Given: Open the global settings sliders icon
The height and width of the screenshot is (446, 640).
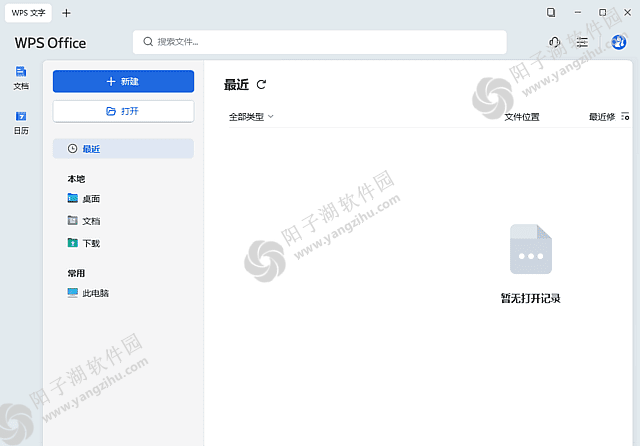Looking at the screenshot, I should pyautogui.click(x=582, y=42).
